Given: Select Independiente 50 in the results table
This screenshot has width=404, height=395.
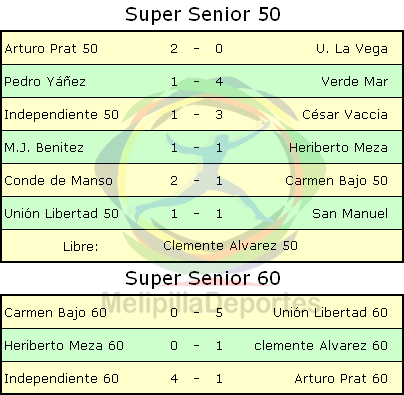Looking at the screenshot, I should [x=62, y=115].
